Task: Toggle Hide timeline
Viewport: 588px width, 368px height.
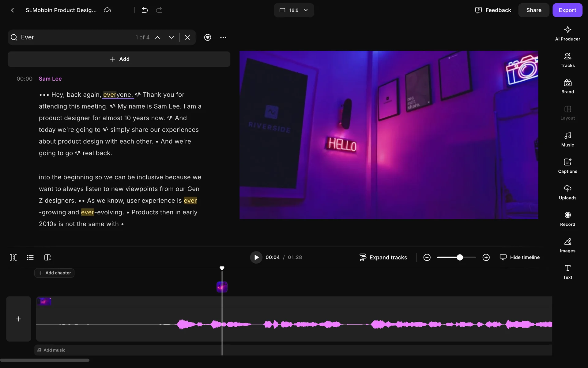Action: click(519, 257)
